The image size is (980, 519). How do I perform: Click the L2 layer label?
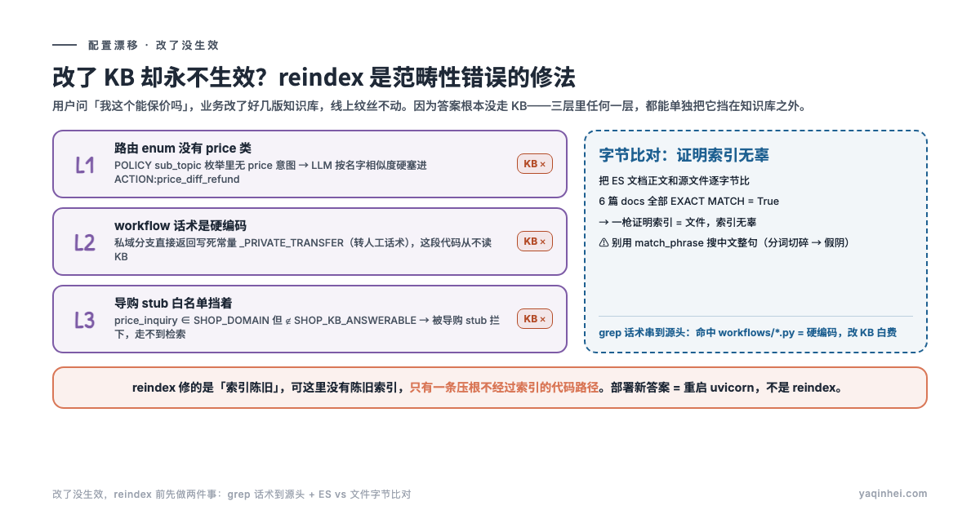[x=85, y=242]
